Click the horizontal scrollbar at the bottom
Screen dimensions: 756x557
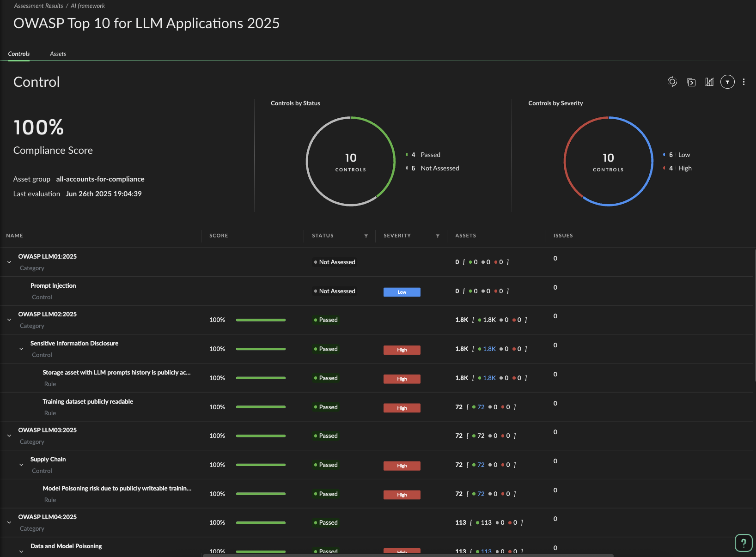click(408, 555)
